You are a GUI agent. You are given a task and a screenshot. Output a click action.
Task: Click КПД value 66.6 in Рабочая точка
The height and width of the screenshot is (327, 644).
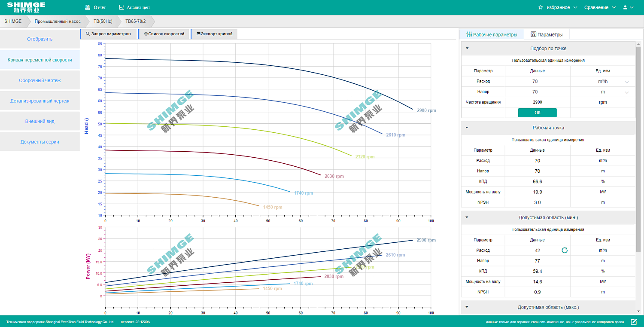tap(538, 181)
